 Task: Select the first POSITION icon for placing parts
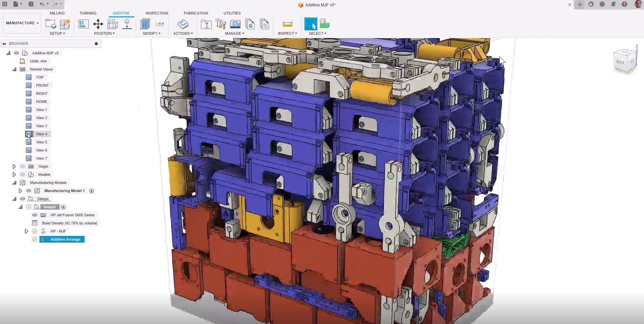pyautogui.click(x=83, y=24)
